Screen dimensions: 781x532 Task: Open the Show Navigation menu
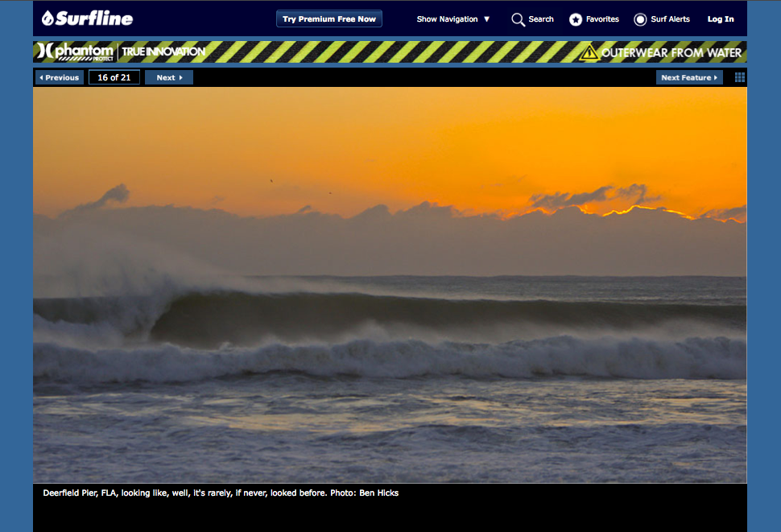(x=447, y=19)
